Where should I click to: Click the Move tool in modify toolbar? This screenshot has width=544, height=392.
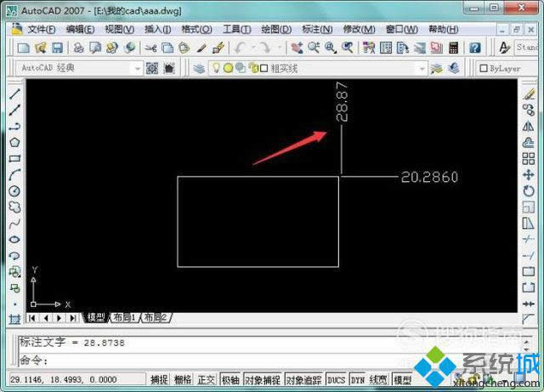(530, 174)
